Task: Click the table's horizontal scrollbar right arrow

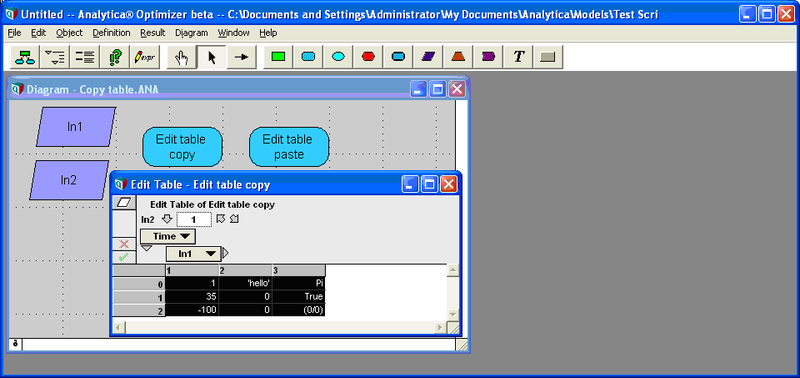Action: coord(440,327)
